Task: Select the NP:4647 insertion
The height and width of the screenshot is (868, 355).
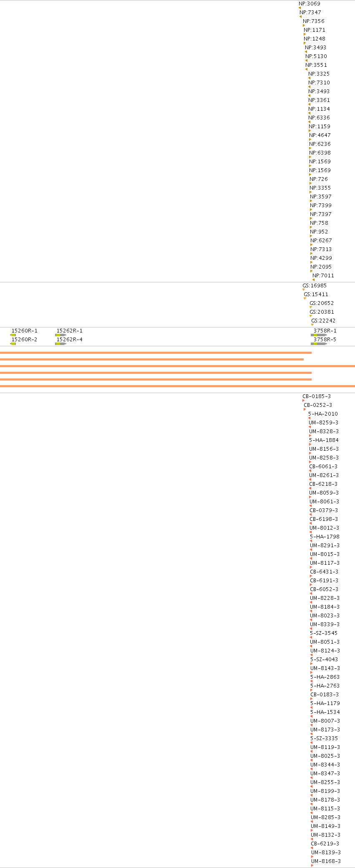Action: (310, 140)
